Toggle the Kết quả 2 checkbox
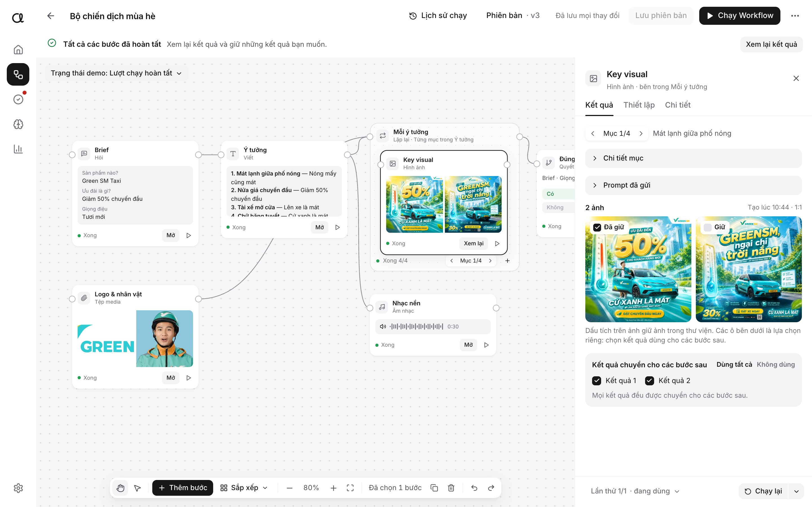 click(x=650, y=381)
